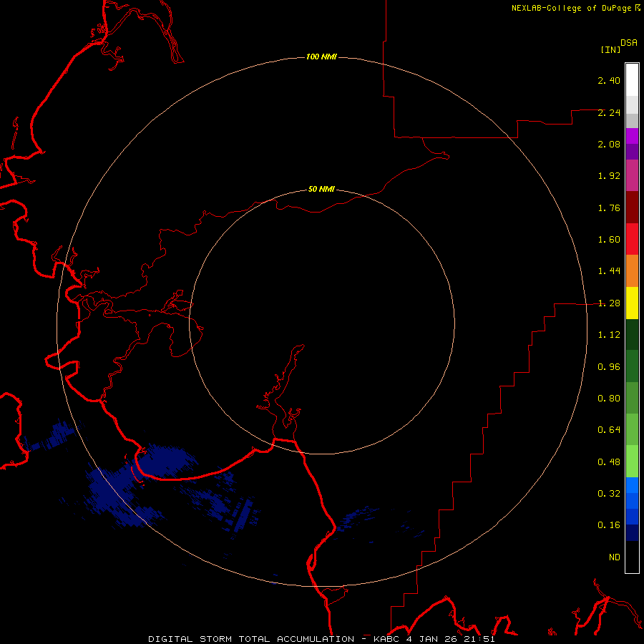Click the yellow swatch on the color scale
This screenshot has height=644, width=644.
click(x=632, y=303)
